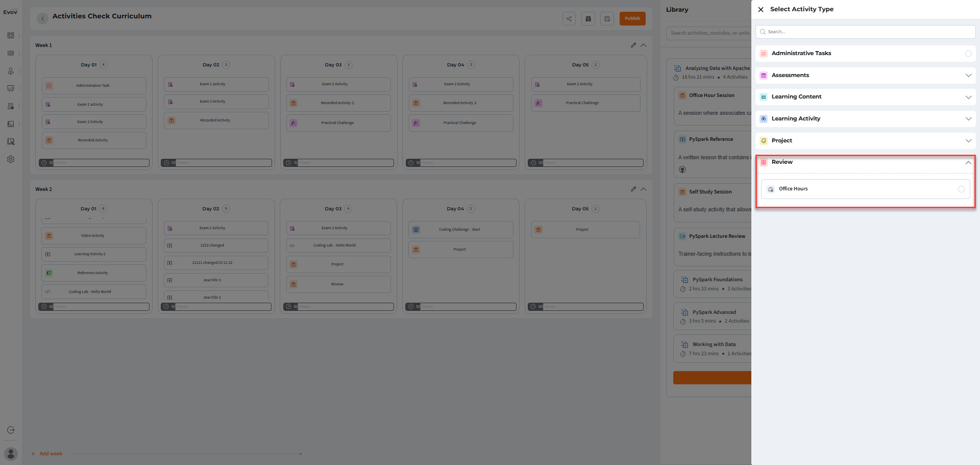Open the person icon in left sidebar

11,71
